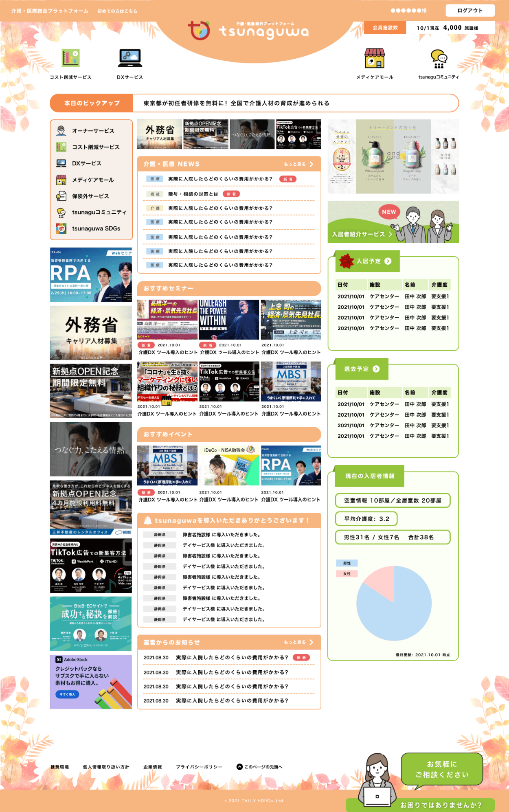Click the arrow icon next to 退去予定
This screenshot has height=812, width=509.
[x=376, y=369]
